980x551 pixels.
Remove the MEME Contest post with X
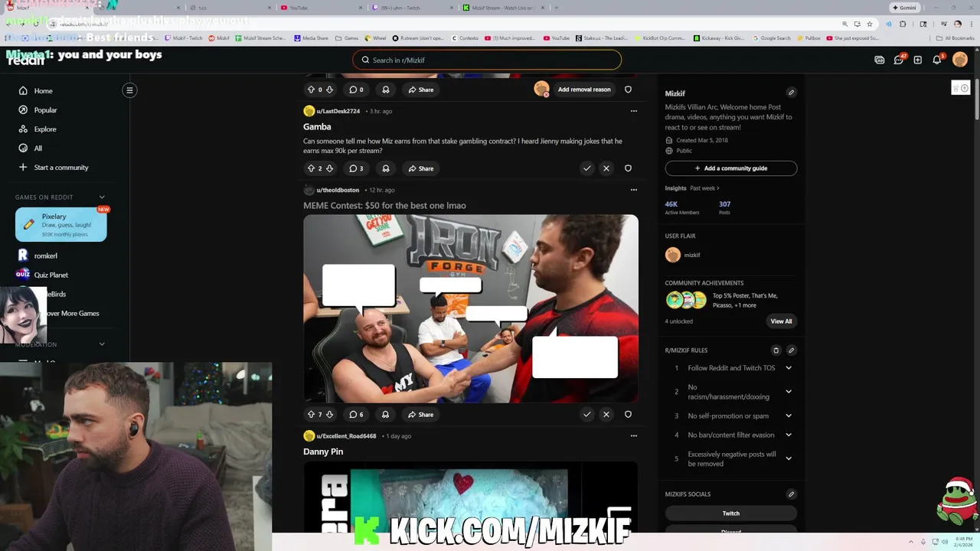coord(606,415)
